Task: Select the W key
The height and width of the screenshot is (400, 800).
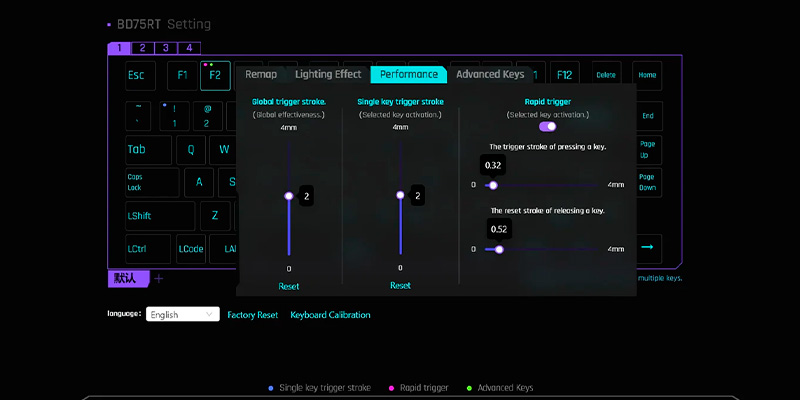Action: 223,149
